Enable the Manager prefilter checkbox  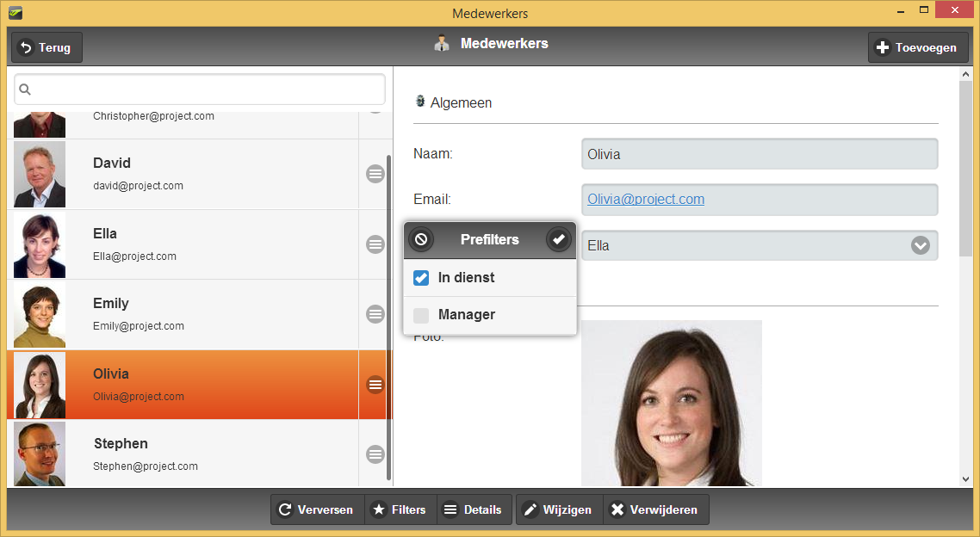coord(421,315)
